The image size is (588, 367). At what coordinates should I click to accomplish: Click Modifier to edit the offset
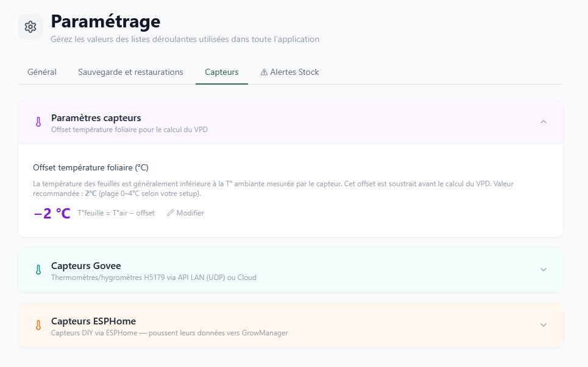(186, 212)
